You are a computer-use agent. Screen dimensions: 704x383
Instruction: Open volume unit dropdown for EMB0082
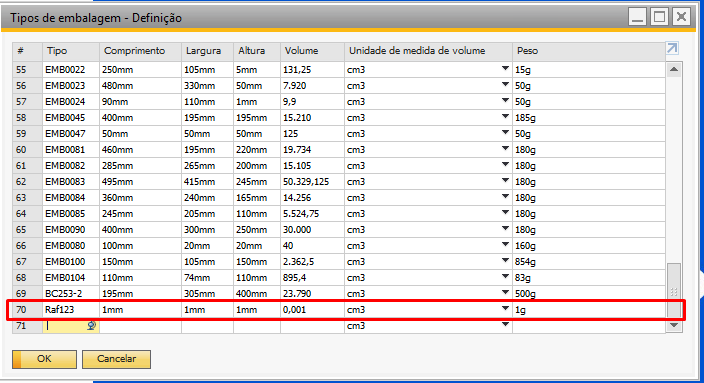[x=505, y=165]
